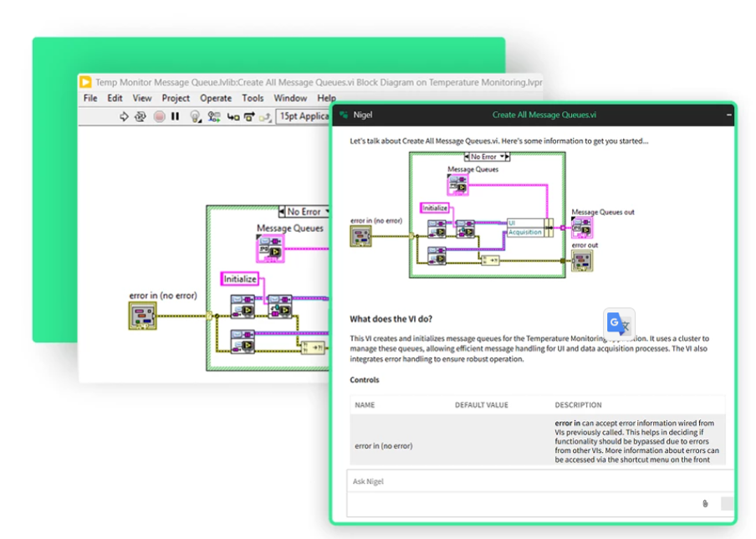Click the Step Into toolbar icon
This screenshot has height=539, width=756.
click(233, 117)
